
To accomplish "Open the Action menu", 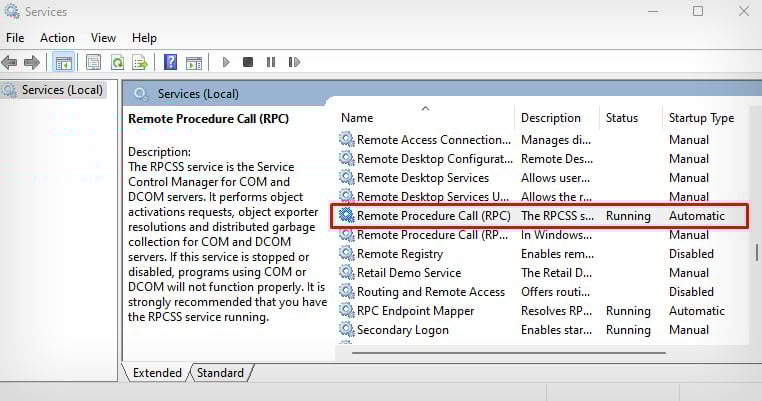I will pyautogui.click(x=57, y=38).
